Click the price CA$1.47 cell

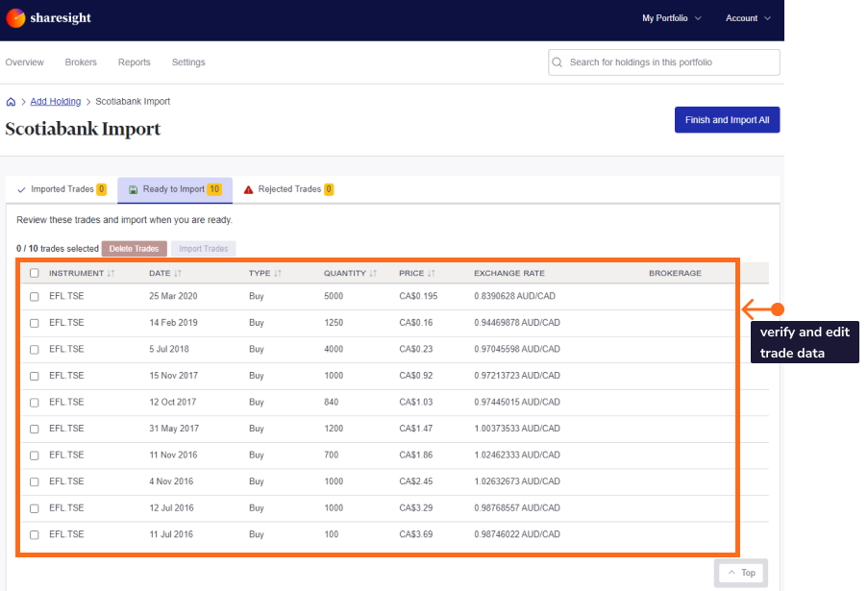(415, 429)
